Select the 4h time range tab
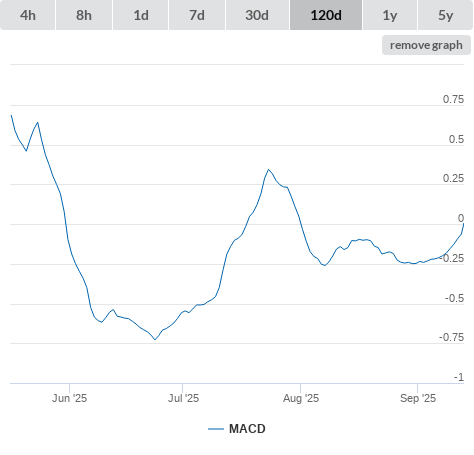The height and width of the screenshot is (455, 474). [28, 15]
